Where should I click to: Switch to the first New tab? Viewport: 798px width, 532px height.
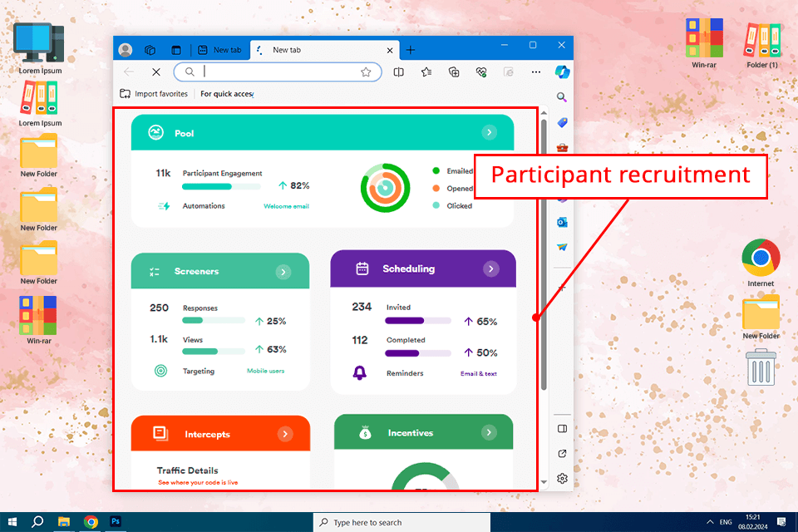tap(220, 50)
